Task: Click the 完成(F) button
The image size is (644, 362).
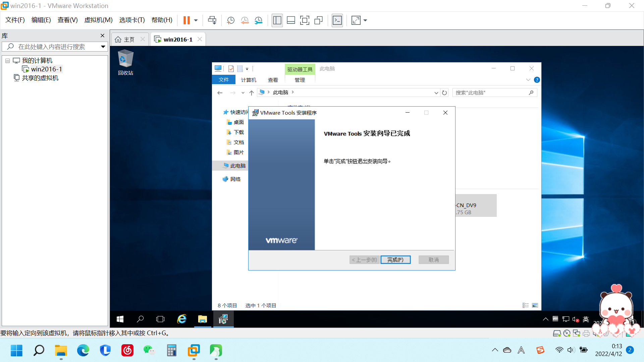Action: pyautogui.click(x=395, y=260)
